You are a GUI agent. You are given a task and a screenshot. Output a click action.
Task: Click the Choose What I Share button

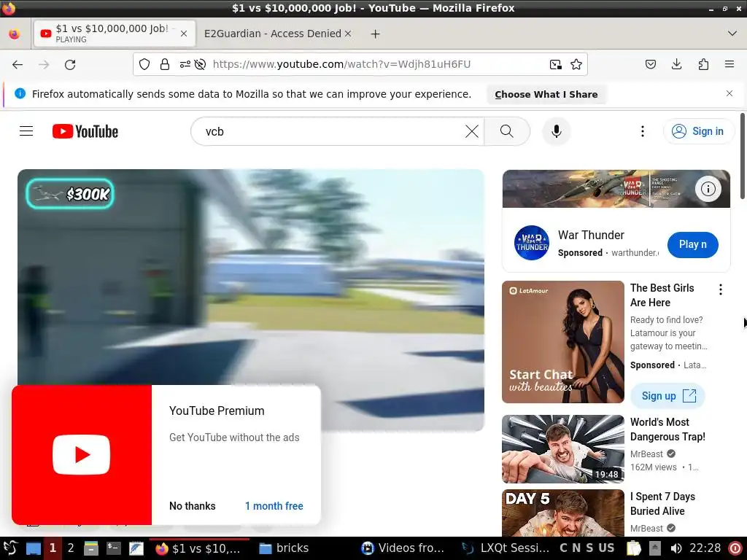point(546,94)
